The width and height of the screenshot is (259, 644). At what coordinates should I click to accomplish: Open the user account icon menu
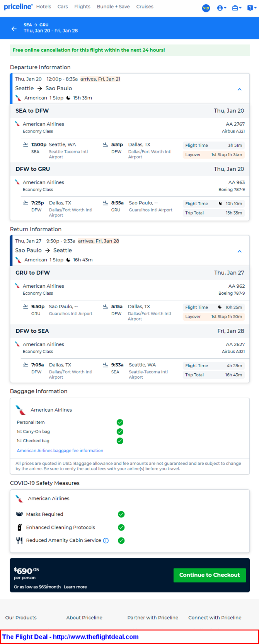pyautogui.click(x=222, y=8)
